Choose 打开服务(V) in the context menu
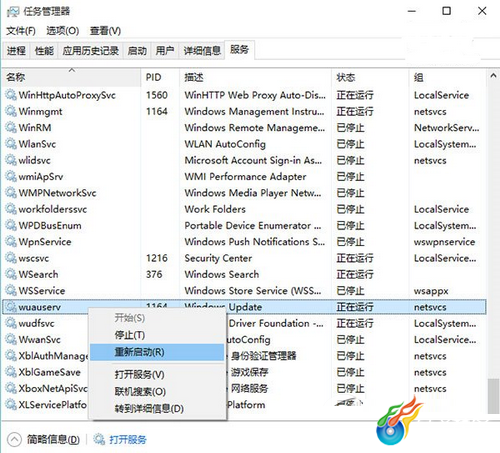 (x=157, y=375)
